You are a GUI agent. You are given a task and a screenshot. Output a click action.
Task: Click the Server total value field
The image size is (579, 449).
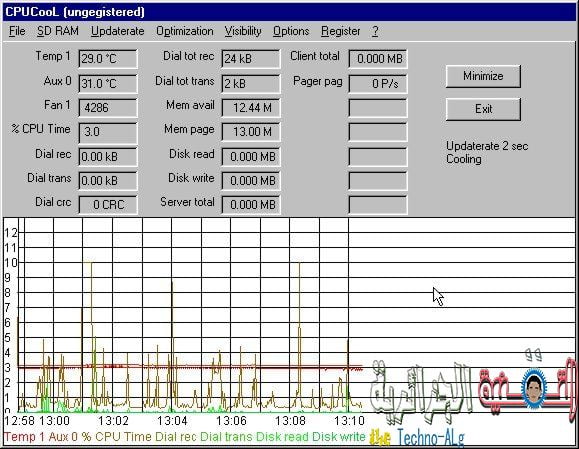coord(251,205)
